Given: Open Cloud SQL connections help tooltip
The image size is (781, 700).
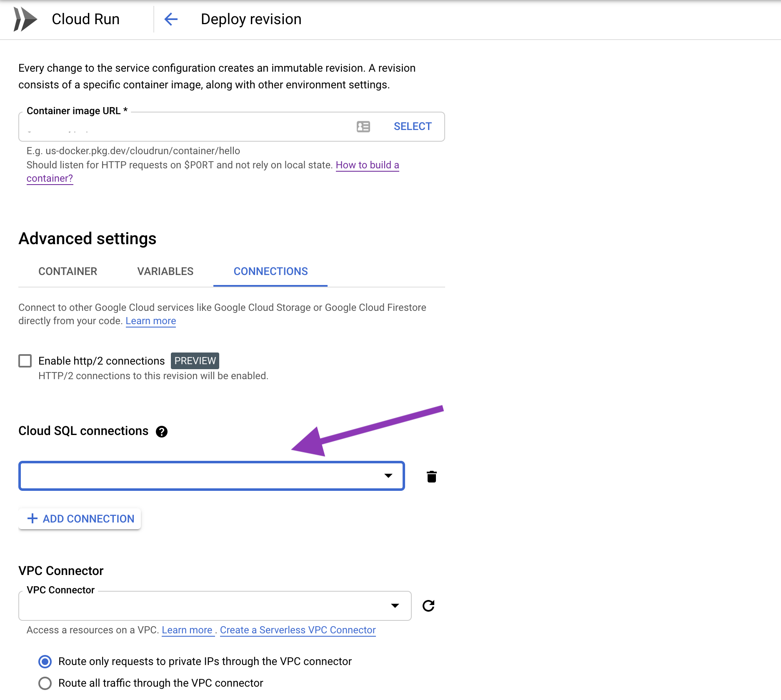Looking at the screenshot, I should 162,432.
